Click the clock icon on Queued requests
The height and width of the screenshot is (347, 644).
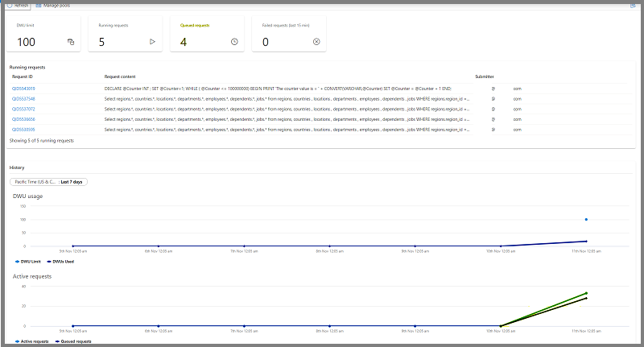pos(234,41)
